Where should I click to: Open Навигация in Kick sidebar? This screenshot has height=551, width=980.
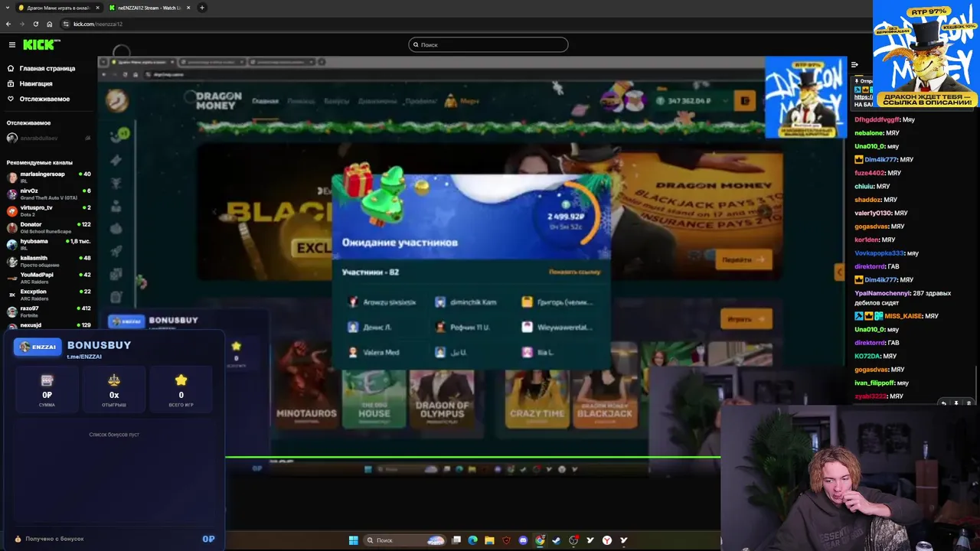(x=30, y=83)
